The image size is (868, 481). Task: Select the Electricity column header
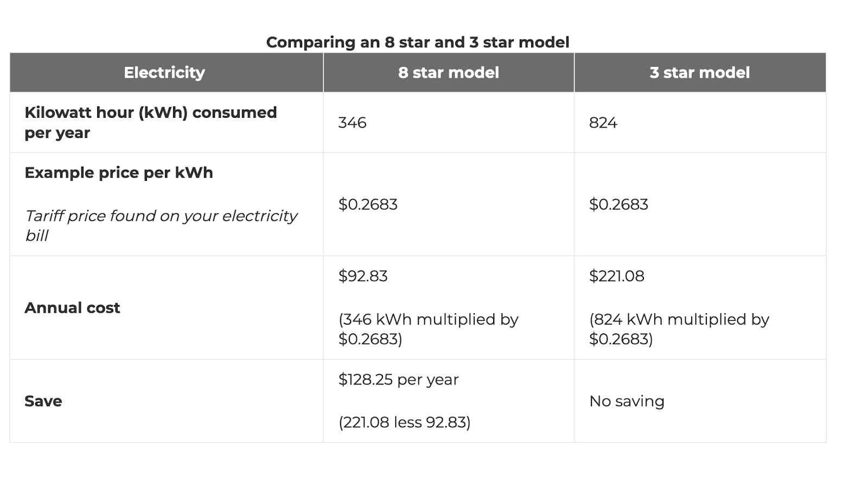click(164, 73)
